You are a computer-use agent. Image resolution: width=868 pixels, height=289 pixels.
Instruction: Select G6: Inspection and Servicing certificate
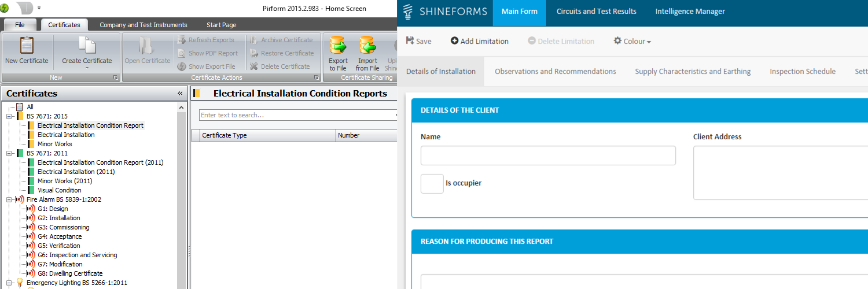coord(77,255)
